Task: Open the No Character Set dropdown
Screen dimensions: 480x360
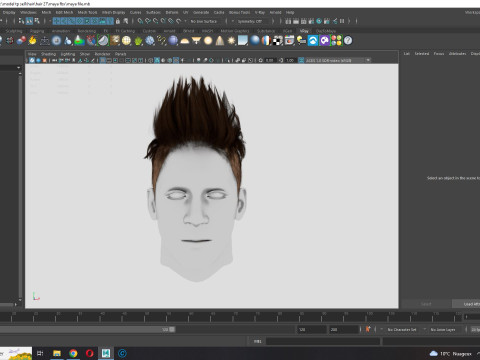Action: point(403,329)
